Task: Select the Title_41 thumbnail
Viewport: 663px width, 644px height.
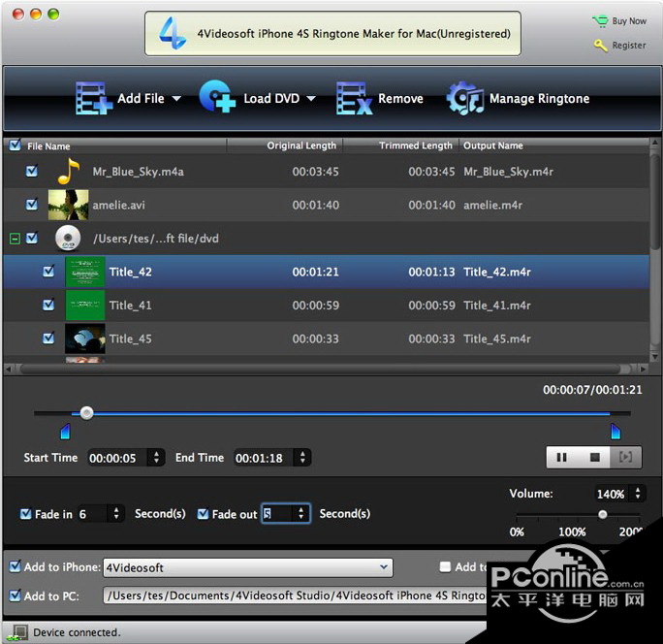Action: [x=85, y=306]
